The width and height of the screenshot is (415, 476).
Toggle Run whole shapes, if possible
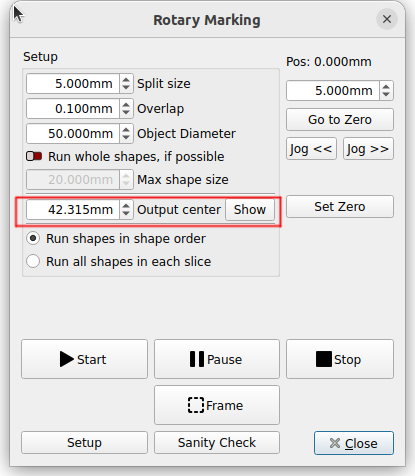tap(34, 156)
